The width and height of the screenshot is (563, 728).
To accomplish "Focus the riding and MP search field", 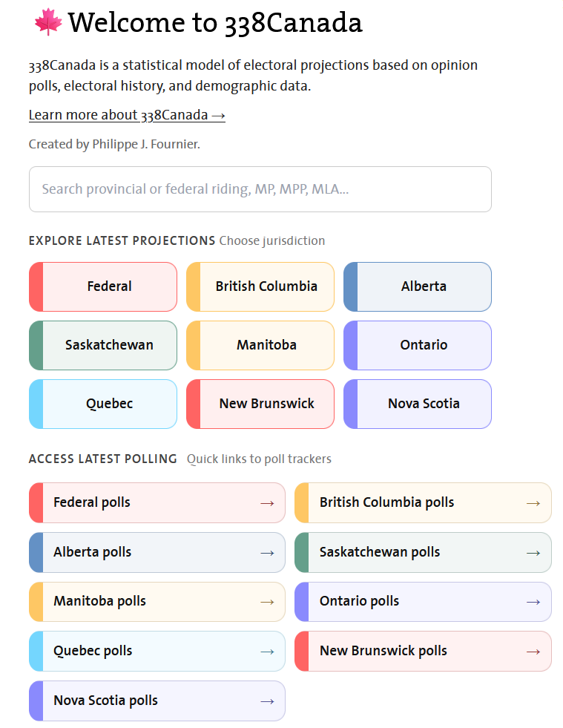I will tap(260, 189).
